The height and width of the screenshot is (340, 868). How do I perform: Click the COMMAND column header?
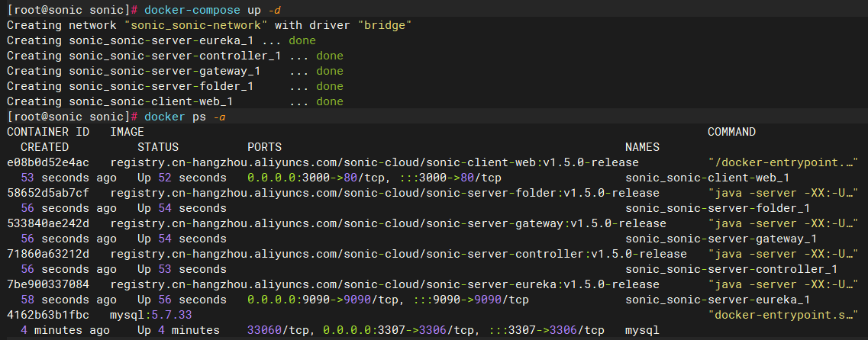[x=731, y=132]
